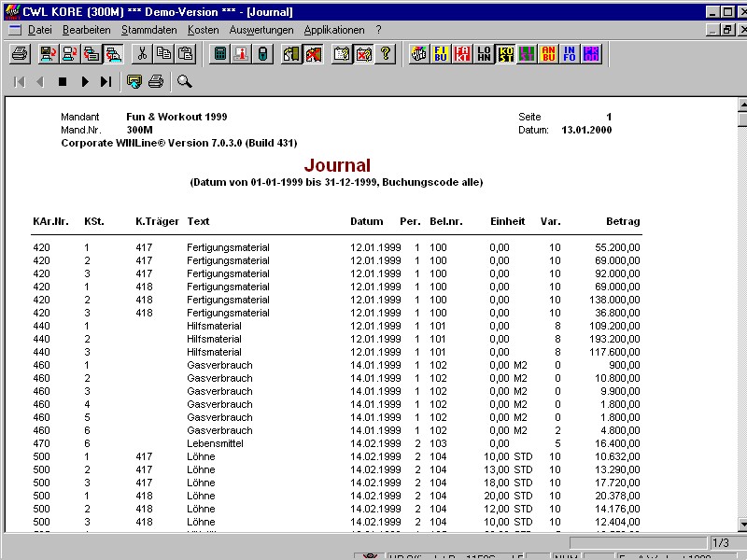Click the yellow question mark help icon
This screenshot has height=560, width=747.
pos(386,54)
